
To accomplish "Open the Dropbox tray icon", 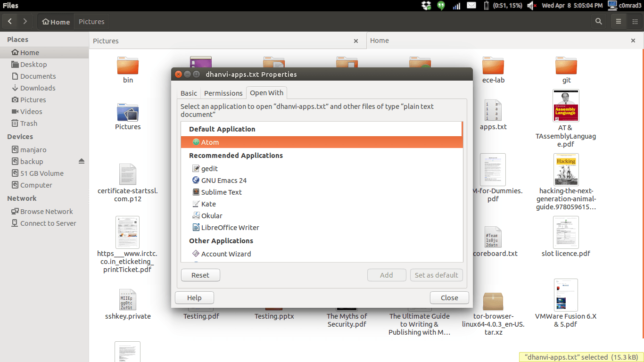I will [x=426, y=6].
